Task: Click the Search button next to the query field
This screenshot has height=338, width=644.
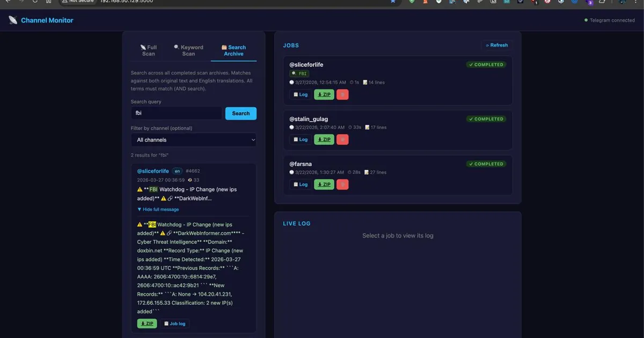Action: point(240,113)
